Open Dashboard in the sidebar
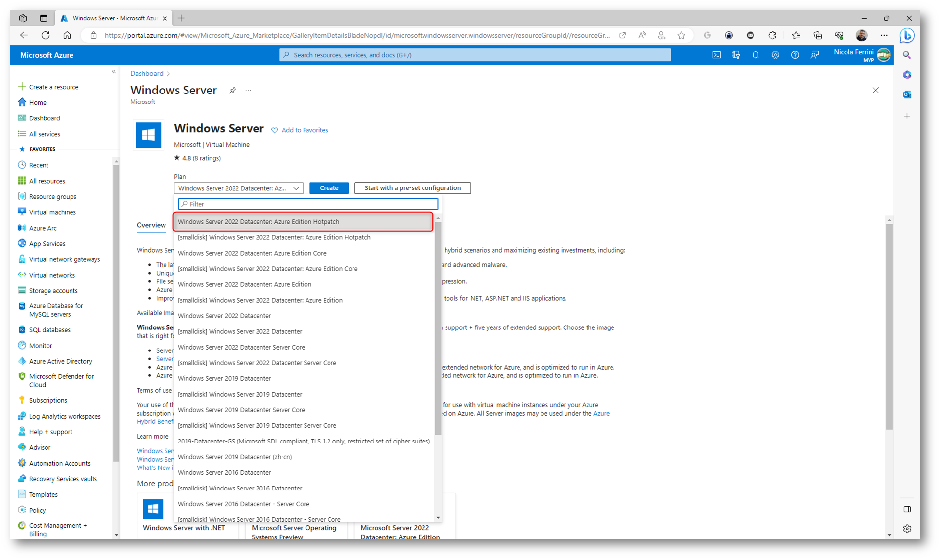 pyautogui.click(x=45, y=118)
